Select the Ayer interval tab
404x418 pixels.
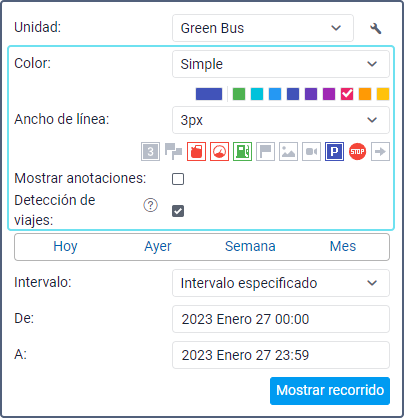click(158, 247)
